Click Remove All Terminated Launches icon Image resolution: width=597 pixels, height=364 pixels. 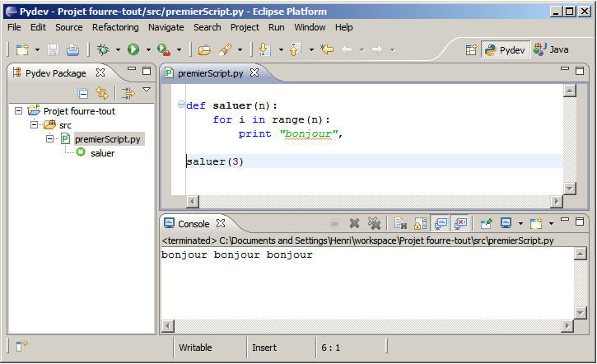(375, 223)
